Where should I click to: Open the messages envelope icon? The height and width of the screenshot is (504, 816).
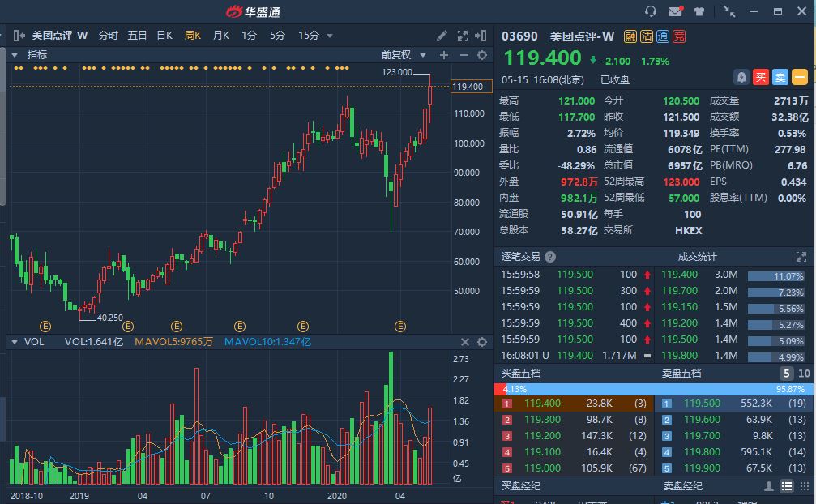674,11
